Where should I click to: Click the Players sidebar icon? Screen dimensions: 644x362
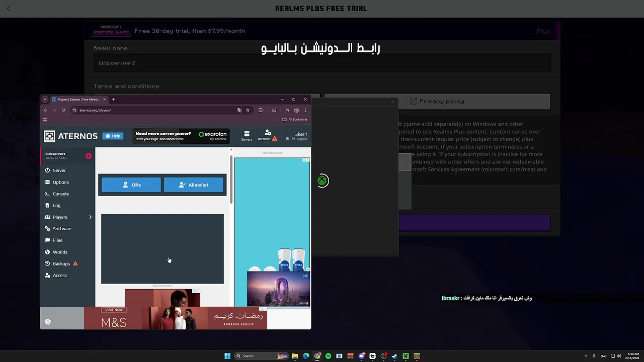pyautogui.click(x=48, y=217)
